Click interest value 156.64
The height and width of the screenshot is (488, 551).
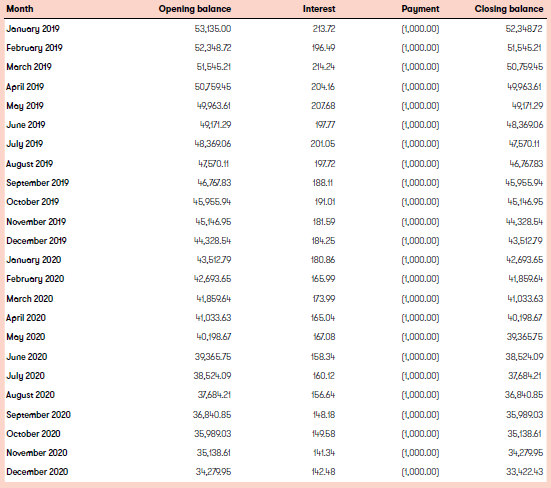(323, 395)
